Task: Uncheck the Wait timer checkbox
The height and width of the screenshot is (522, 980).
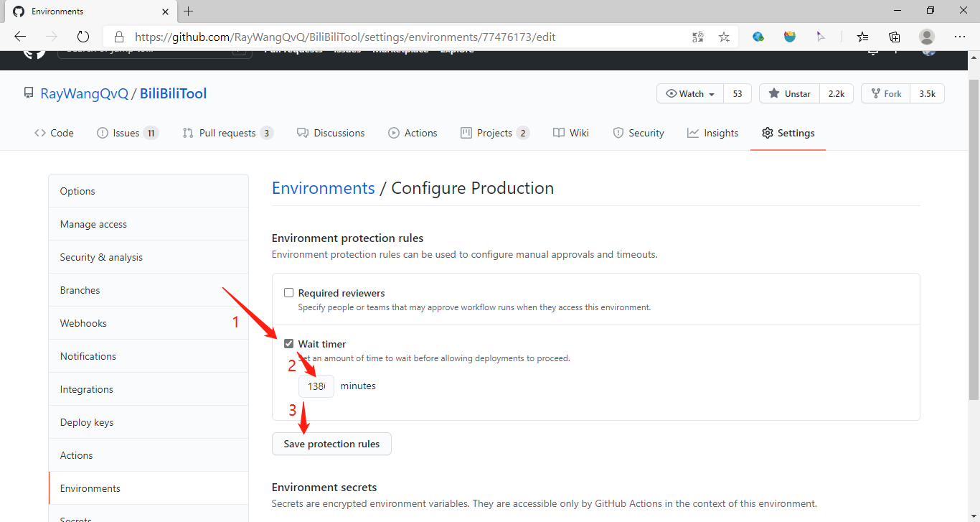Action: (x=288, y=344)
